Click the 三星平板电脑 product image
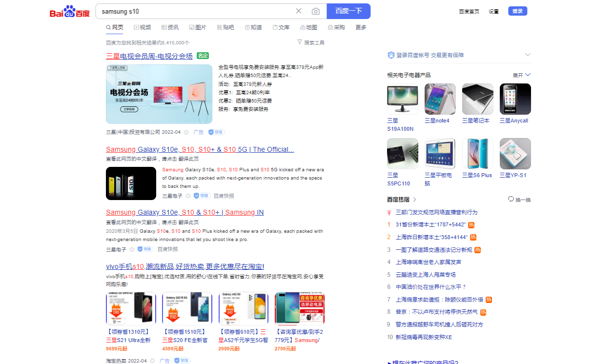614x364 pixels. (x=440, y=154)
